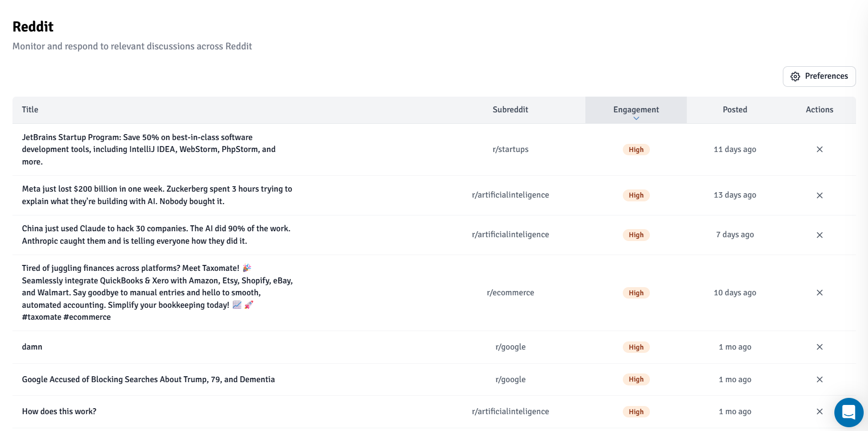Screen dimensions: 868x431
Task: Click the Title column header
Action: 30,110
